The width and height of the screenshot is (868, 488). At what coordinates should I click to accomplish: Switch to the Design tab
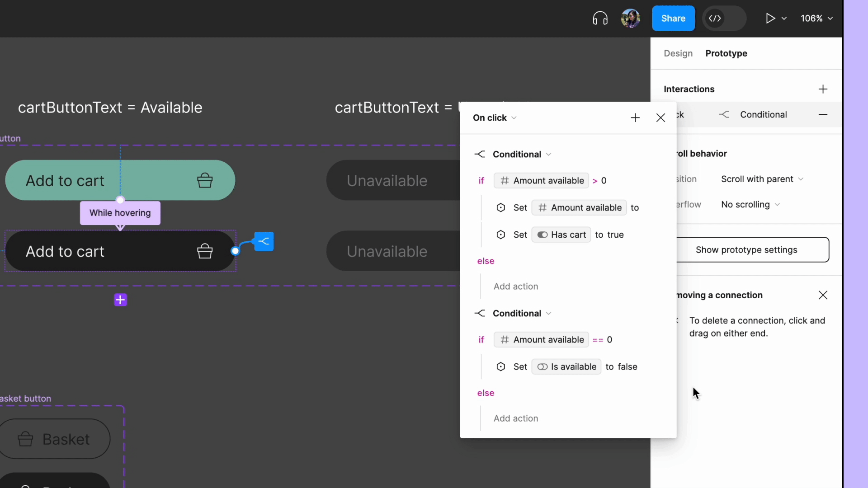point(678,53)
